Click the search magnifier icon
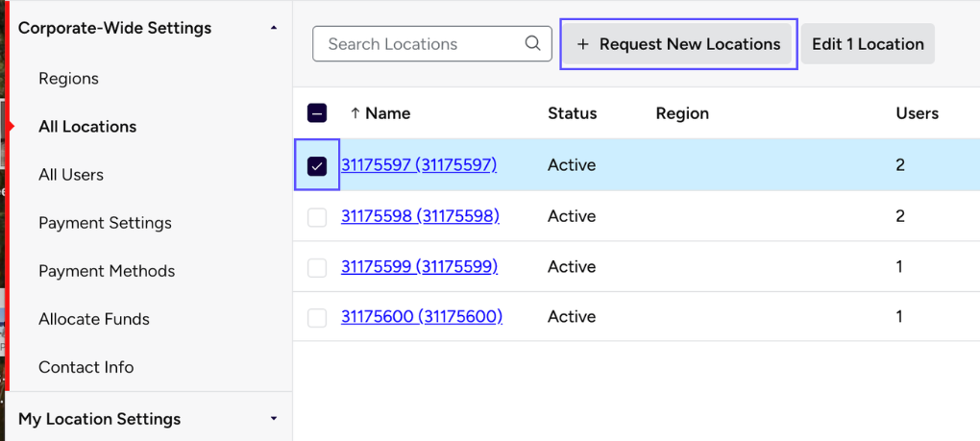The image size is (980, 441). 532,44
